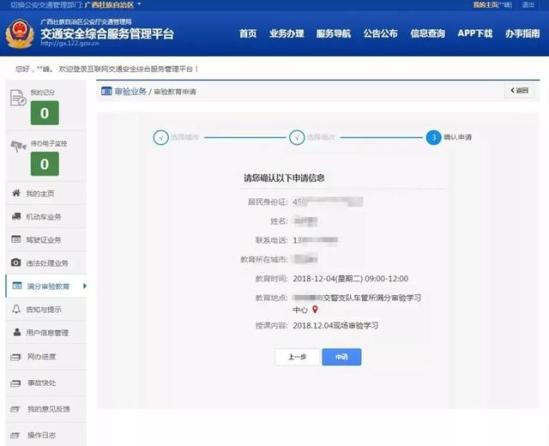549x446 pixels.
Task: Select step three 确认申请 circle
Action: [433, 137]
